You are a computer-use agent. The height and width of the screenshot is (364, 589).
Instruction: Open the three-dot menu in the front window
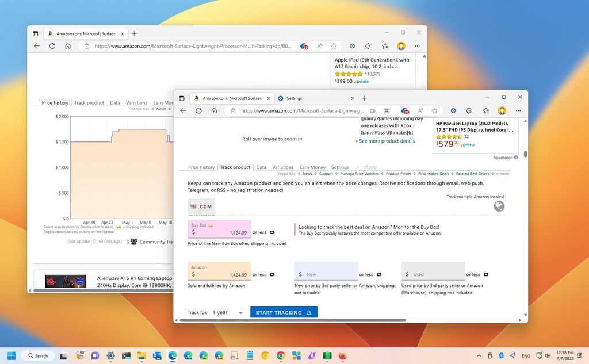(x=518, y=110)
